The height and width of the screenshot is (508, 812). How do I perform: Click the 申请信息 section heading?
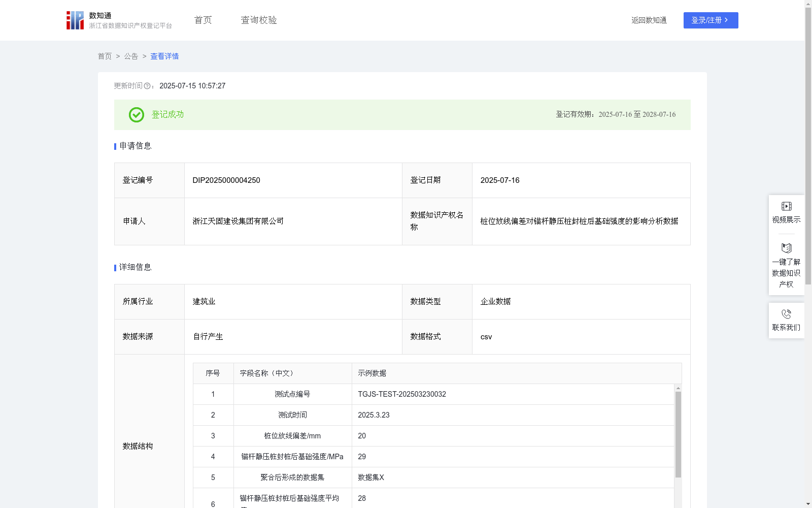coord(136,146)
